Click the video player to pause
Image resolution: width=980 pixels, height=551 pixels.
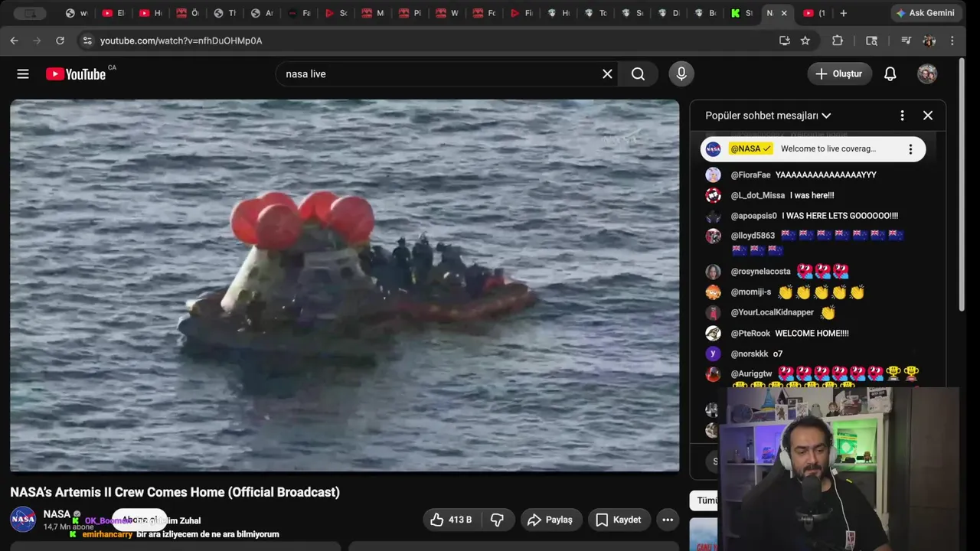(x=345, y=285)
